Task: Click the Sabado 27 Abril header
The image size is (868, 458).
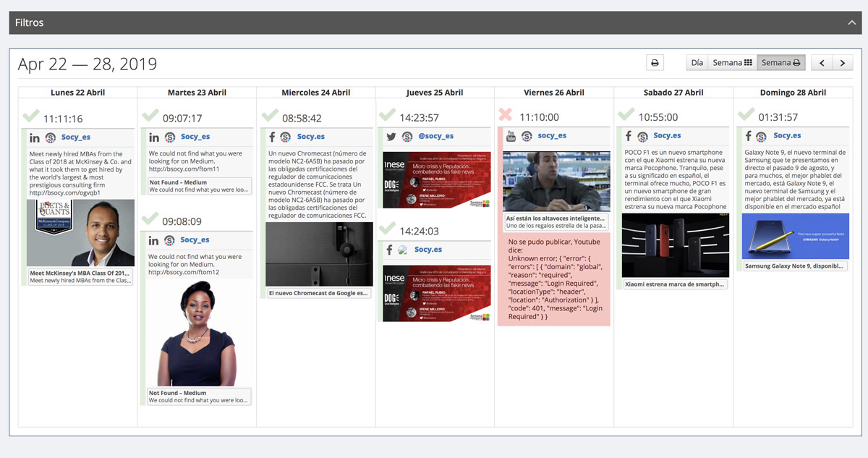Action: [673, 93]
